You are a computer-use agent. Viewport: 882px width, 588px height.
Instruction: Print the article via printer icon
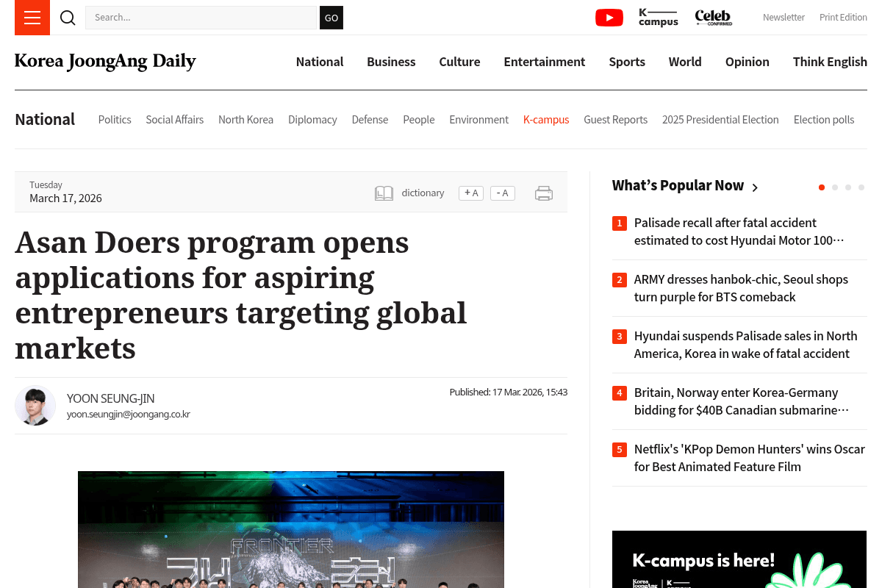(x=544, y=193)
